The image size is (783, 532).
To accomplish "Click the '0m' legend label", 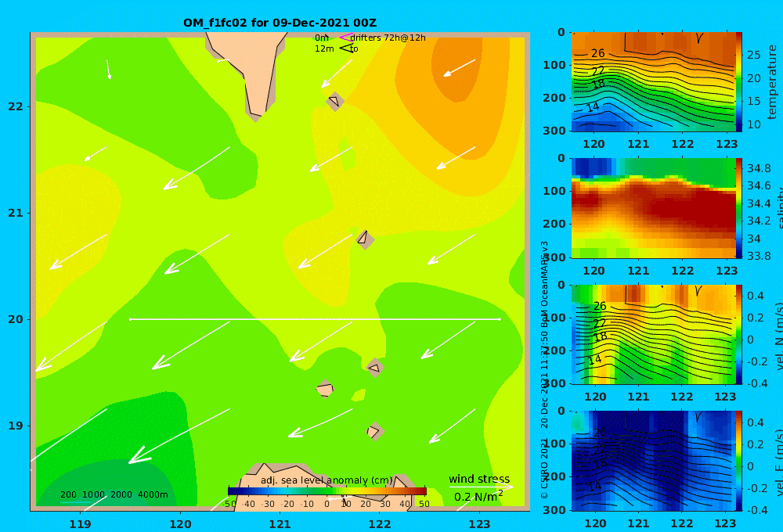I will tap(321, 38).
